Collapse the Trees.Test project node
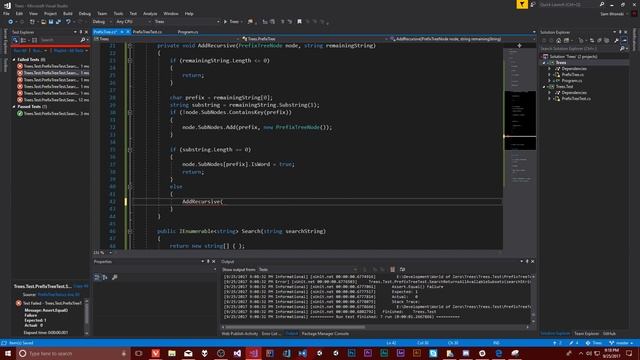This screenshot has height=360, width=640. pyautogui.click(x=544, y=87)
